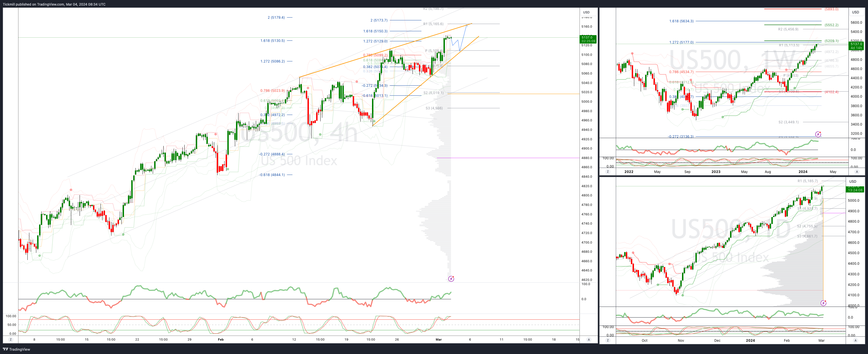Viewport: 868px width, 354px height.
Task: Click the 5137.0 price label on 4h chart
Action: tap(588, 39)
